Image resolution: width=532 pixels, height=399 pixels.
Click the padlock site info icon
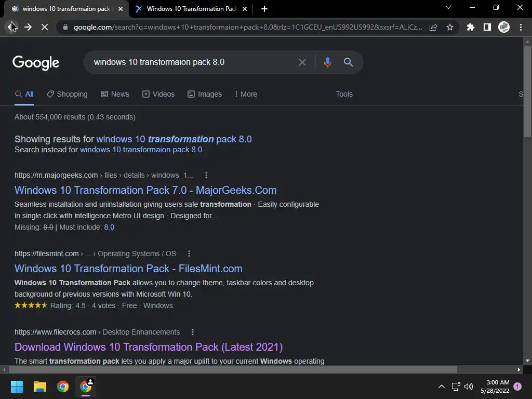click(65, 27)
